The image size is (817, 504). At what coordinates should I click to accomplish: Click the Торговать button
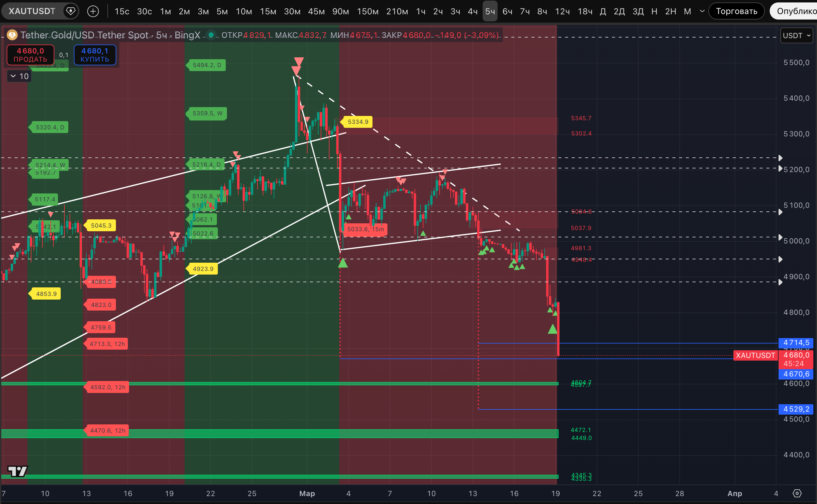[736, 11]
